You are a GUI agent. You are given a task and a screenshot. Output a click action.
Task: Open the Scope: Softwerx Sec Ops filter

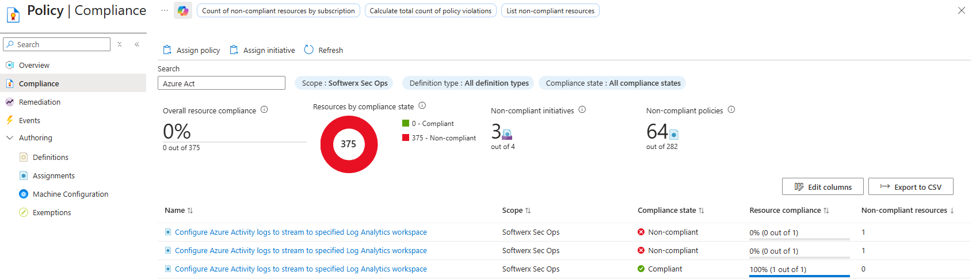coord(344,83)
